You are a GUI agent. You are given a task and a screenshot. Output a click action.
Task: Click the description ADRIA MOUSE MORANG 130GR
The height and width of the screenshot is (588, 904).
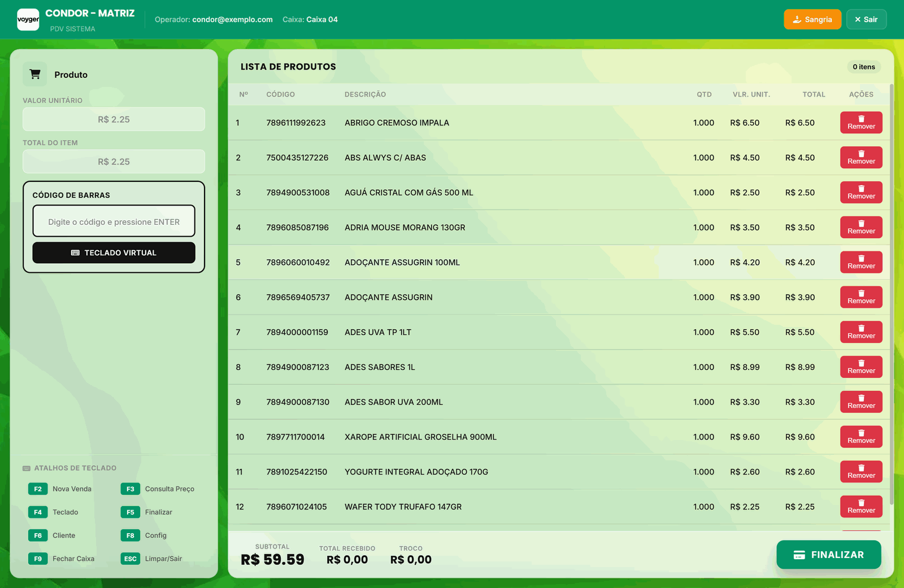tap(405, 228)
